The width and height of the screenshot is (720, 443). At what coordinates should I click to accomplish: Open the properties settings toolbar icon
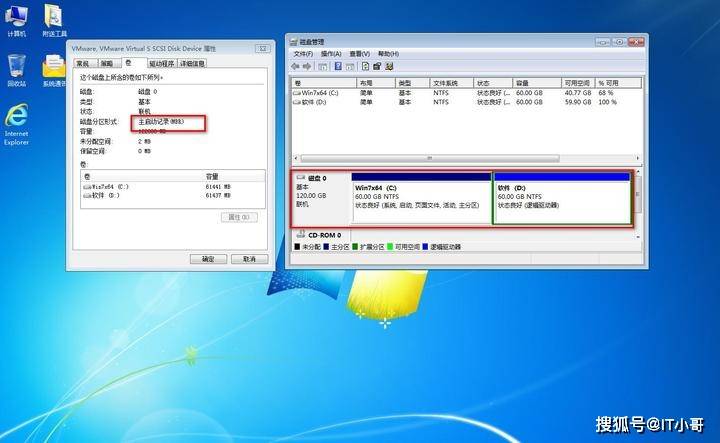click(x=377, y=67)
